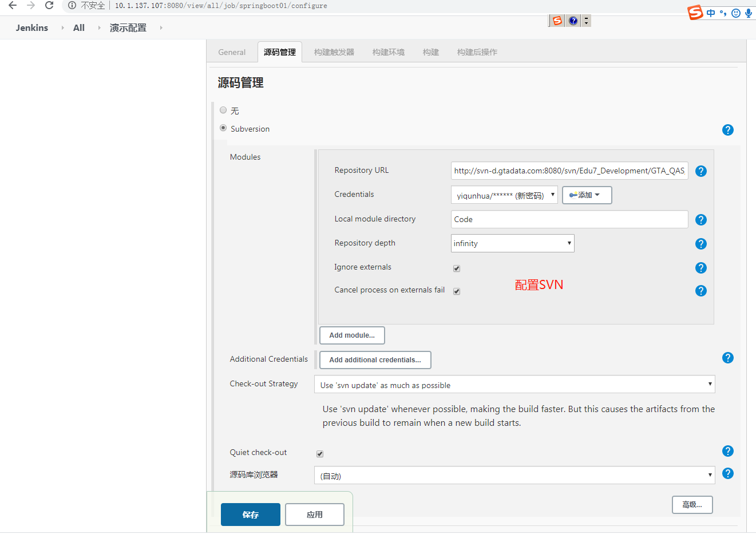Show help for Repository depth
The width and height of the screenshot is (756, 534).
click(x=700, y=244)
